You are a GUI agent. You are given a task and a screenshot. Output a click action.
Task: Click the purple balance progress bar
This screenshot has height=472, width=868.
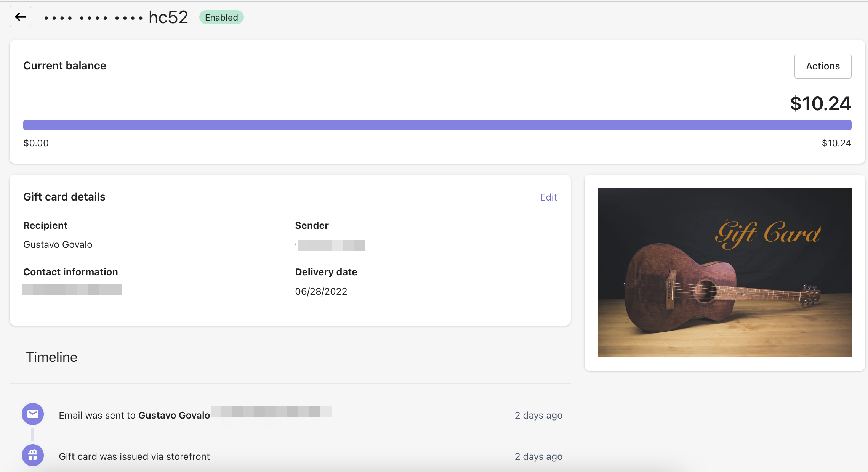pyautogui.click(x=437, y=125)
